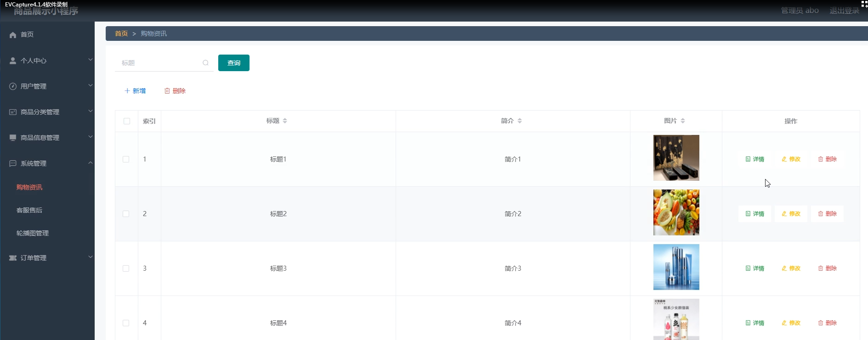Viewport: 868px width, 340px height.
Task: Sort the table by the 标题 column arrows
Action: [x=285, y=121]
